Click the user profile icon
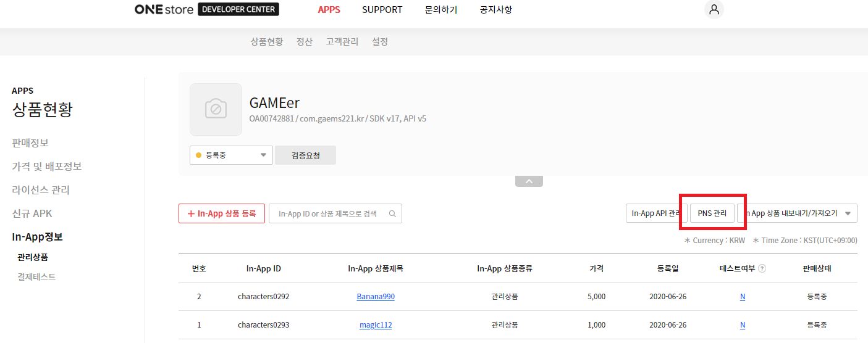 (x=714, y=10)
